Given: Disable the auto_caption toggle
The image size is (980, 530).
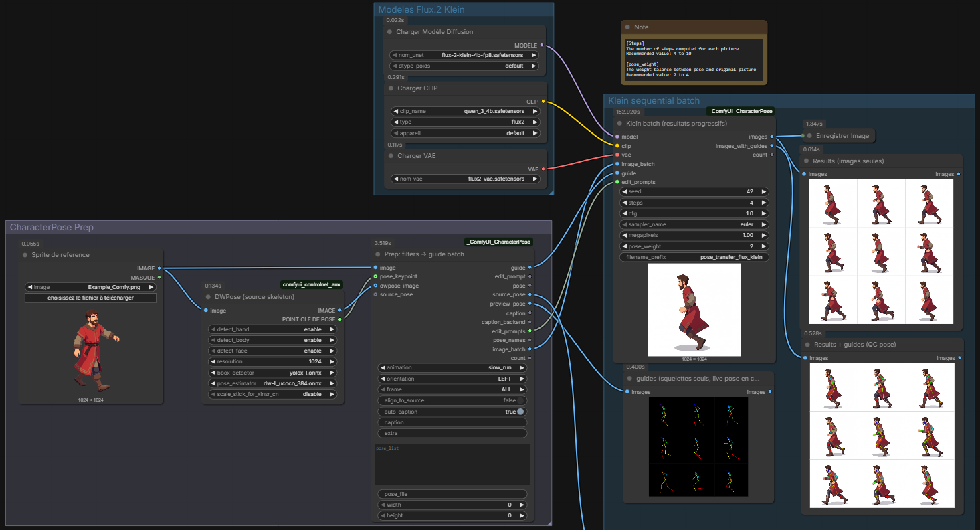Looking at the screenshot, I should click(520, 412).
